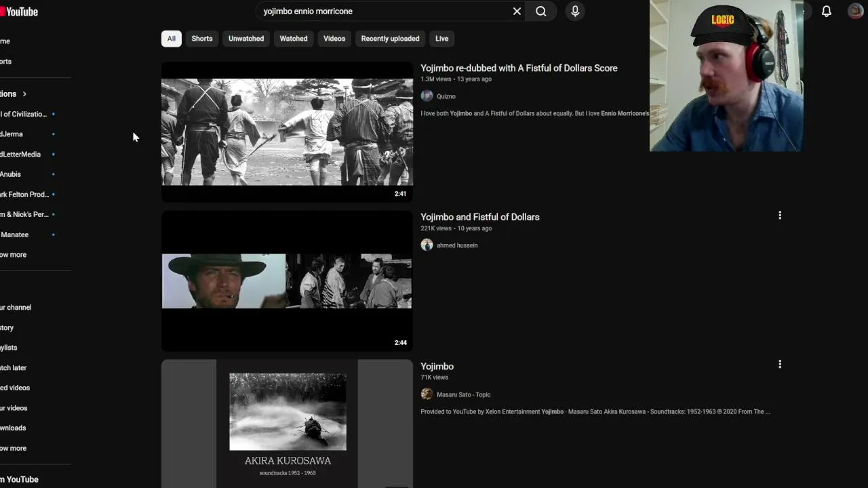Screen dimensions: 868x488
Task: Visit the ahmed hussein channel name link
Action: point(457,245)
